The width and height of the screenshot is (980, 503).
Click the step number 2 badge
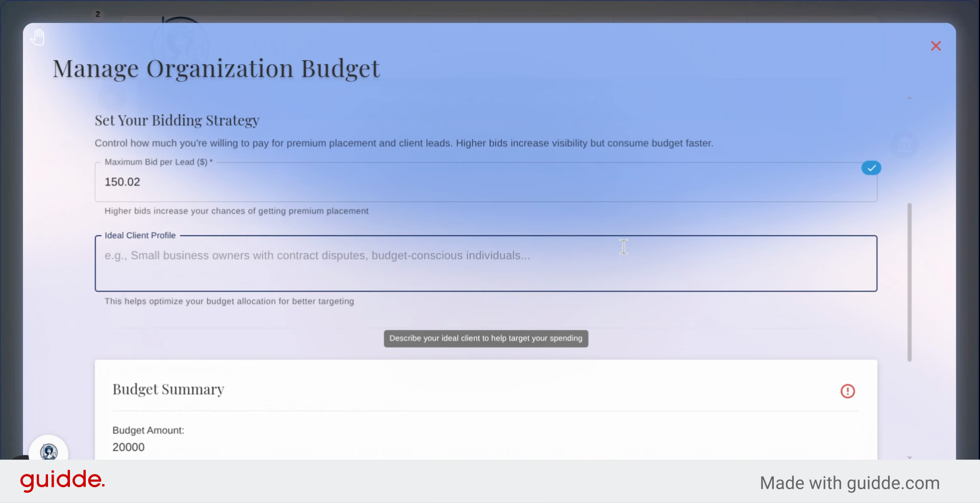[x=97, y=14]
